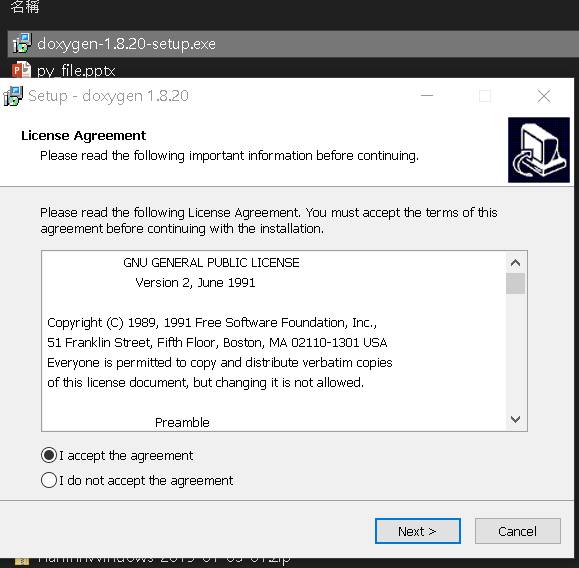Select the py_file.pptx PowerPoint file icon
Viewport: 579px width, 568px height.
(21, 70)
